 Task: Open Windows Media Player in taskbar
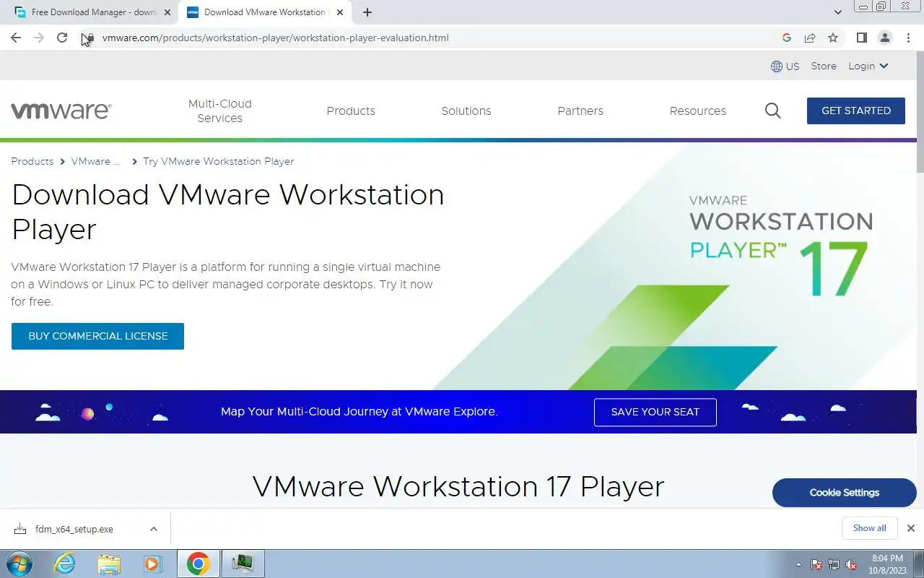click(x=152, y=564)
